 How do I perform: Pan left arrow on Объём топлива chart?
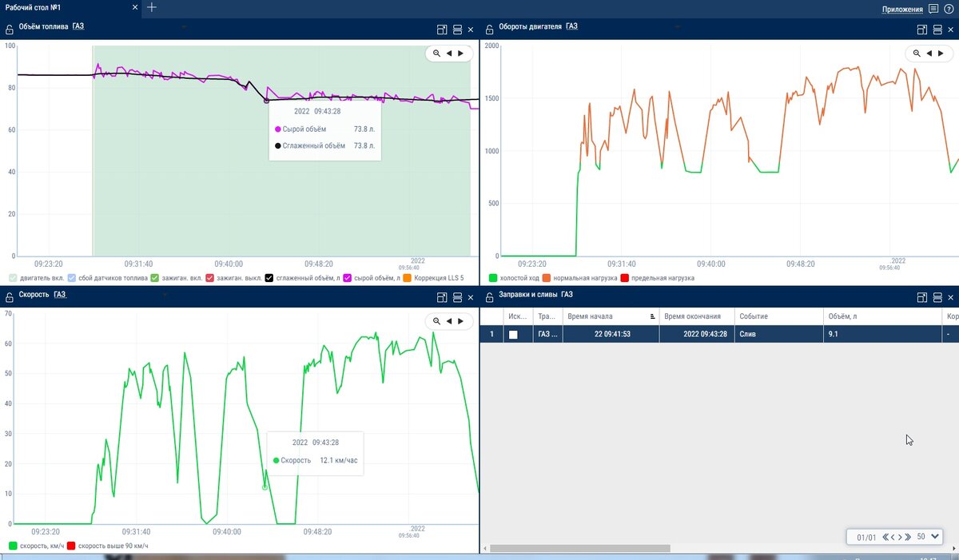coord(449,54)
